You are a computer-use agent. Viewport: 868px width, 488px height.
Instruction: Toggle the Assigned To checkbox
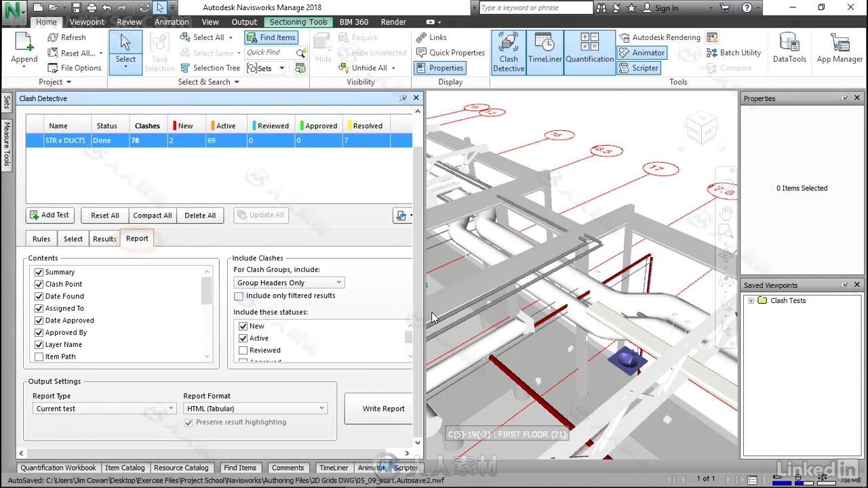39,308
